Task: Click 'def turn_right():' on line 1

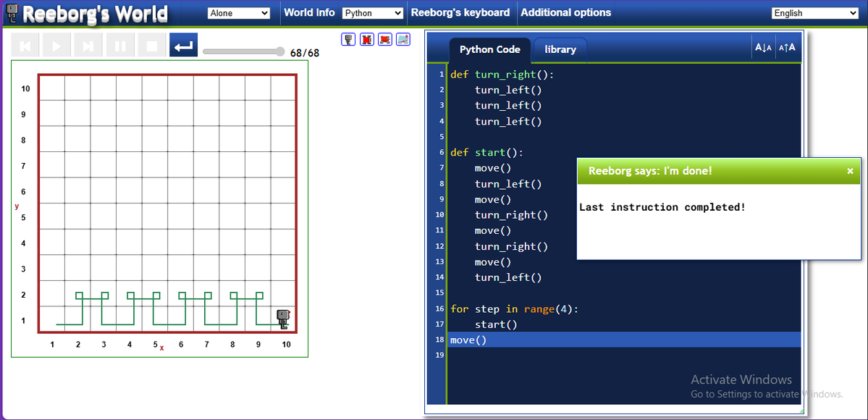Action: click(502, 75)
